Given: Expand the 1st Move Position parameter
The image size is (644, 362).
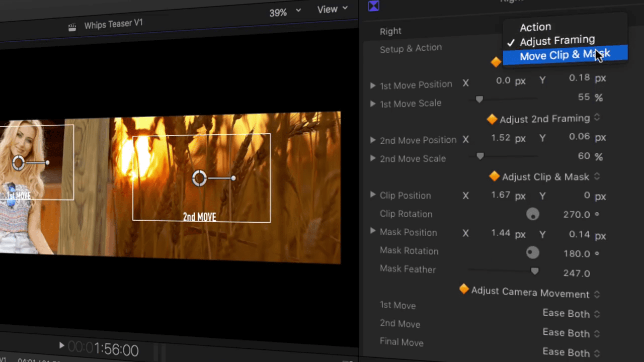Looking at the screenshot, I should [373, 85].
